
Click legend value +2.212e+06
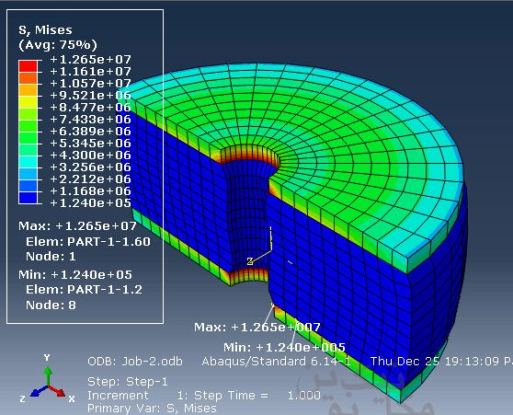[90, 179]
